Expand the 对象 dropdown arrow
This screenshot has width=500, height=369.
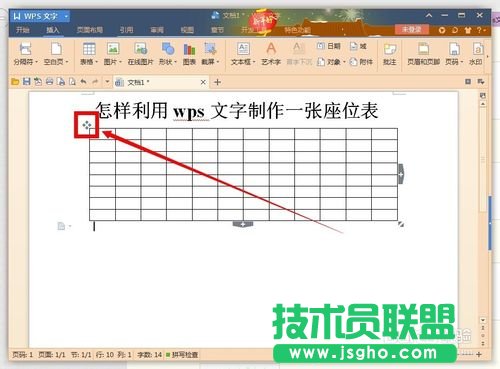pos(344,62)
